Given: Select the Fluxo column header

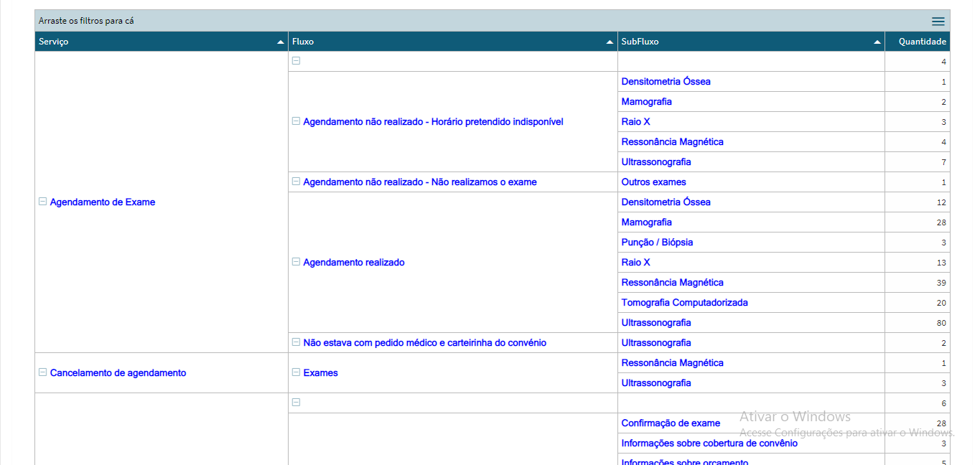Looking at the screenshot, I should 453,42.
